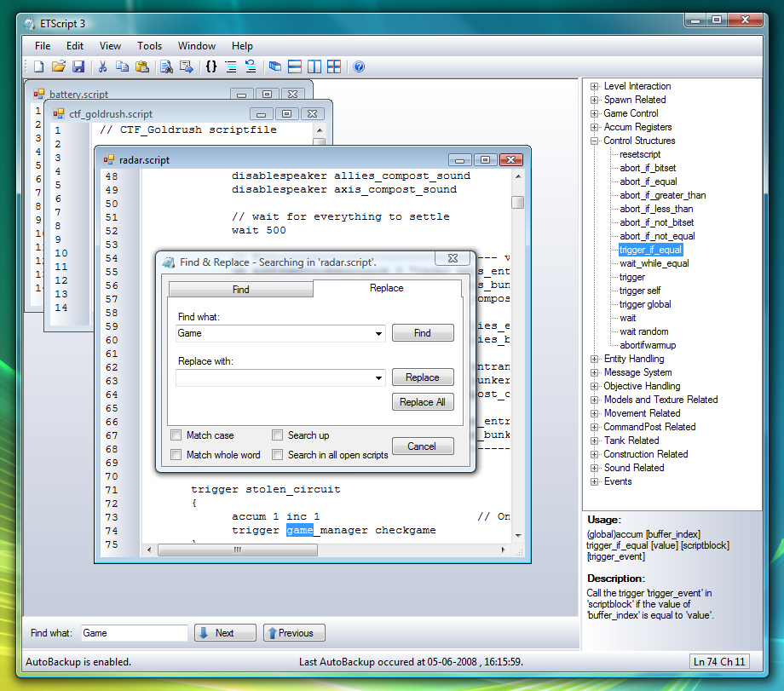Click the tile vertically toolbar icon

pos(314,66)
